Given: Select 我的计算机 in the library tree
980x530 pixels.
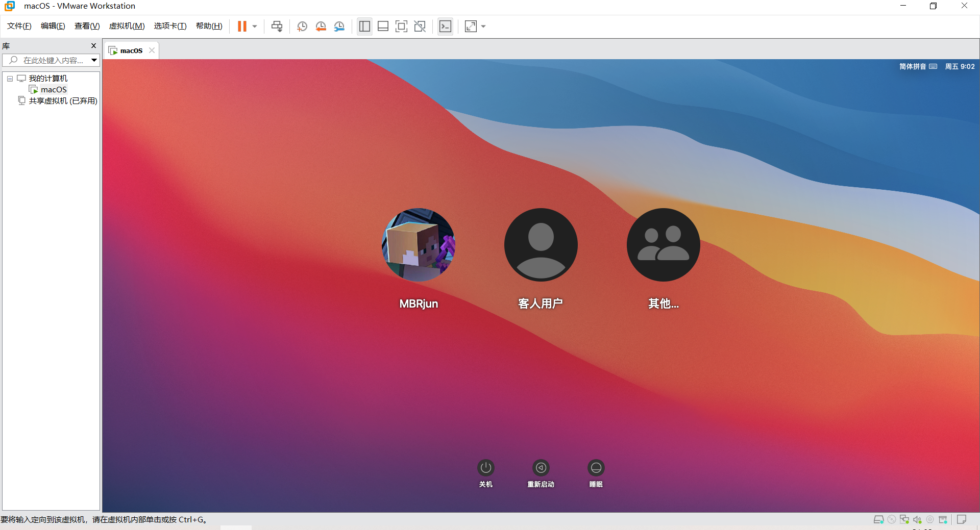Looking at the screenshot, I should (x=48, y=78).
